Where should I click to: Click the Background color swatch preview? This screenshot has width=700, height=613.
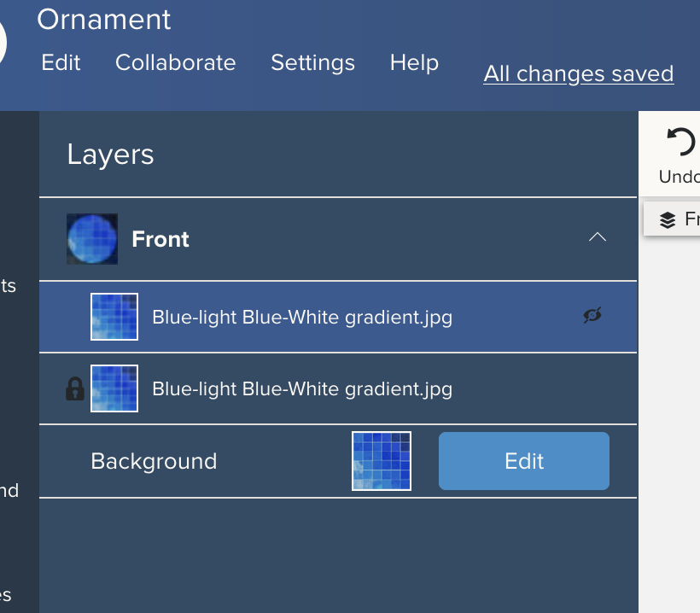[382, 461]
